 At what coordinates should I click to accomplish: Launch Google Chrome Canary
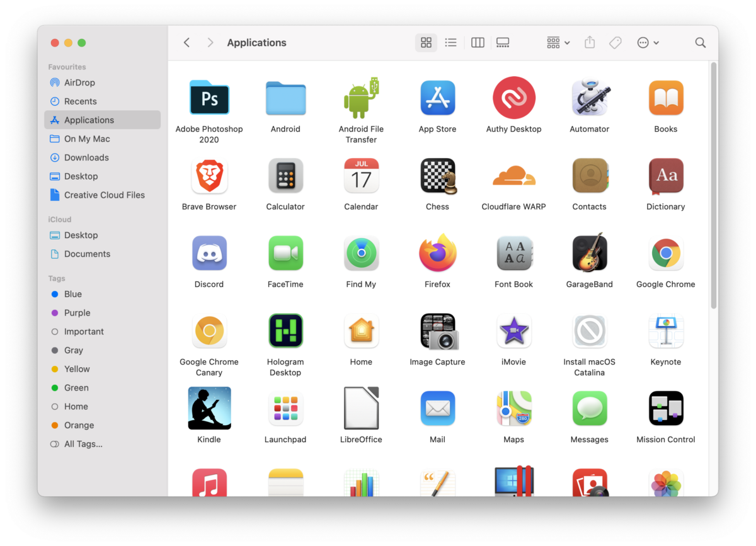tap(209, 331)
